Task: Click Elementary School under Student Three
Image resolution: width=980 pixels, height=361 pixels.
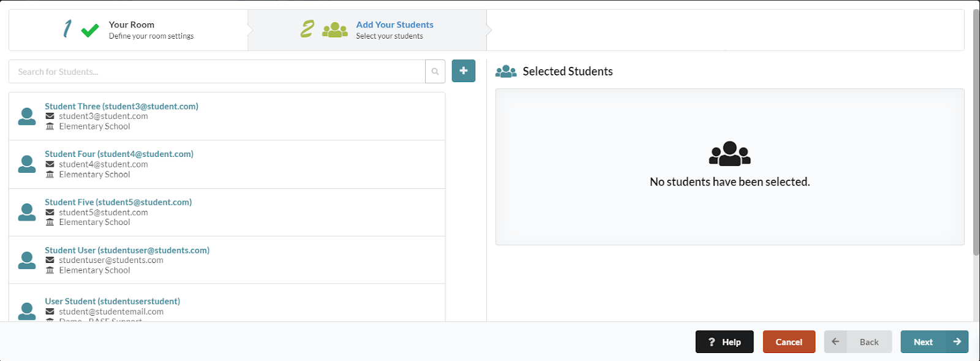Action: [94, 126]
